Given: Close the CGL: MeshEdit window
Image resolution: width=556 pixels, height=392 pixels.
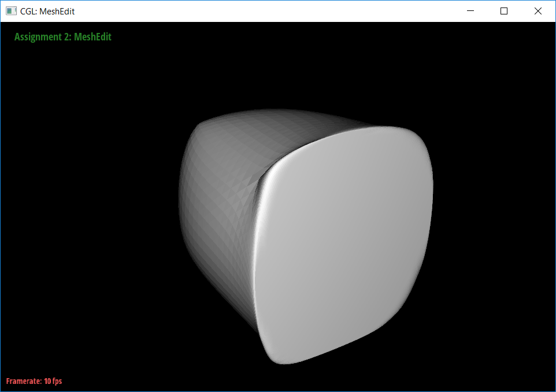Looking at the screenshot, I should tap(538, 11).
